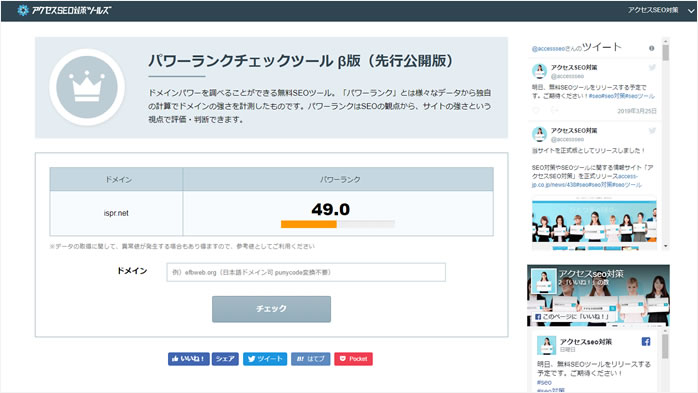
Task: Click Facebook page profile picture
Action: pos(544,281)
